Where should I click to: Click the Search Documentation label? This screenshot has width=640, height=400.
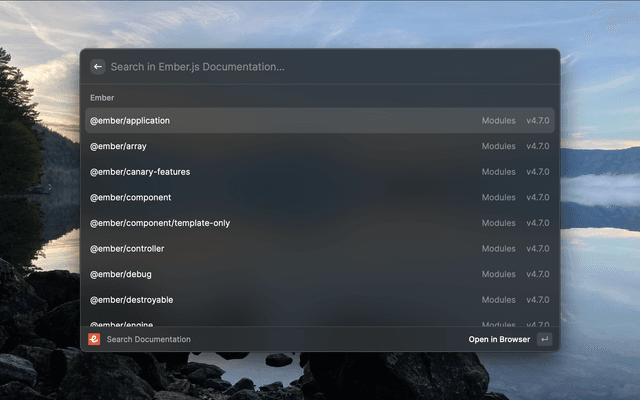148,339
